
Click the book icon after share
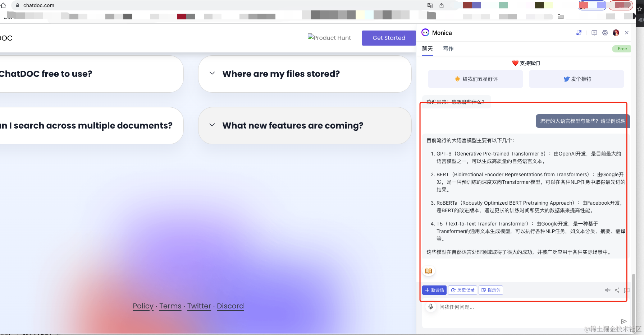(627, 290)
